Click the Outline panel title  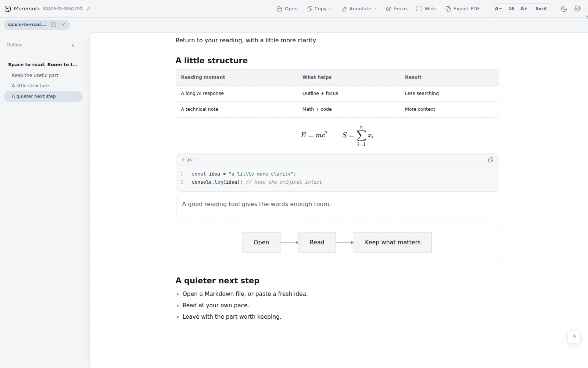(x=15, y=45)
